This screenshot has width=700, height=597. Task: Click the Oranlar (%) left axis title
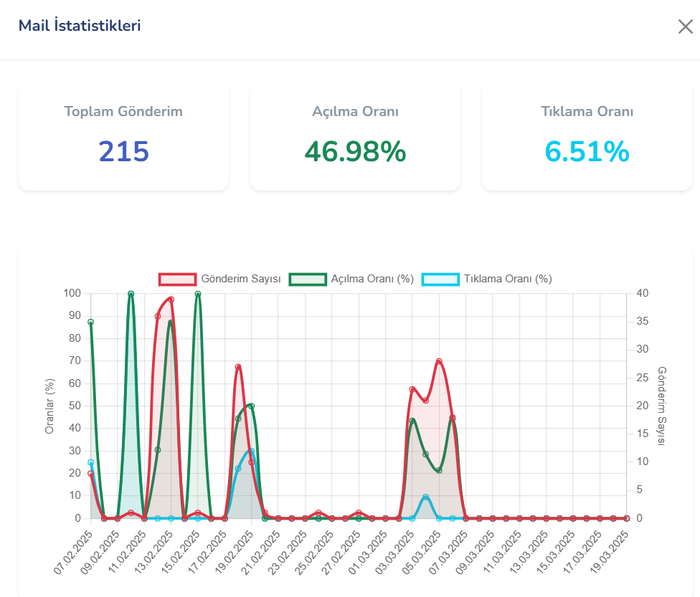click(x=50, y=406)
